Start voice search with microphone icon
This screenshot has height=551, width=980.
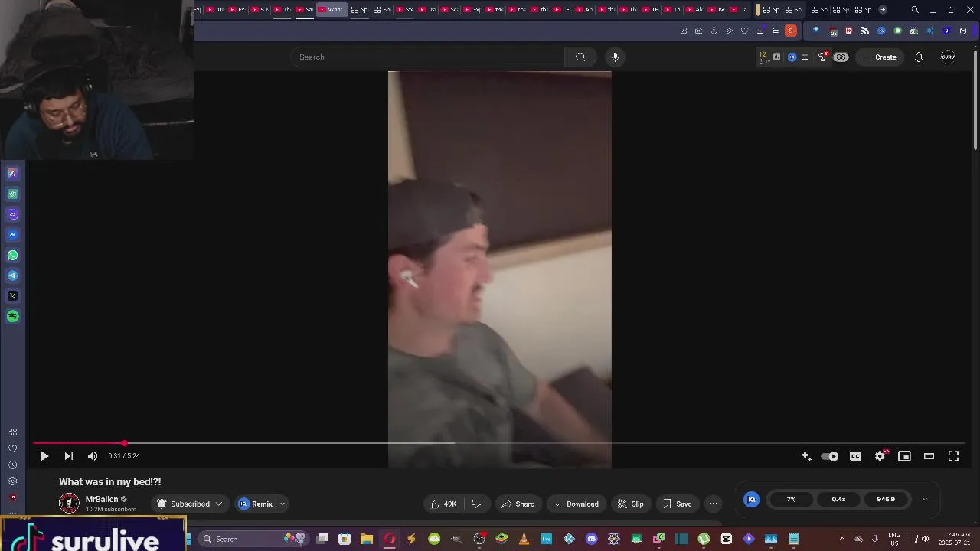[x=615, y=57]
